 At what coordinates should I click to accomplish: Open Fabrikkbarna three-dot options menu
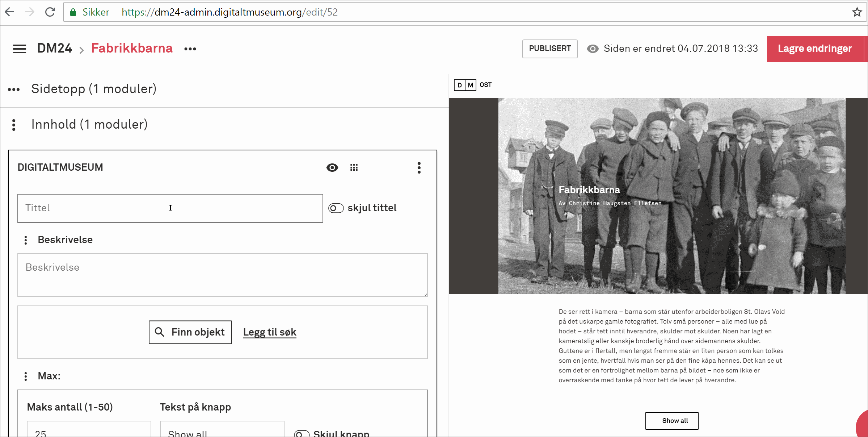point(190,49)
